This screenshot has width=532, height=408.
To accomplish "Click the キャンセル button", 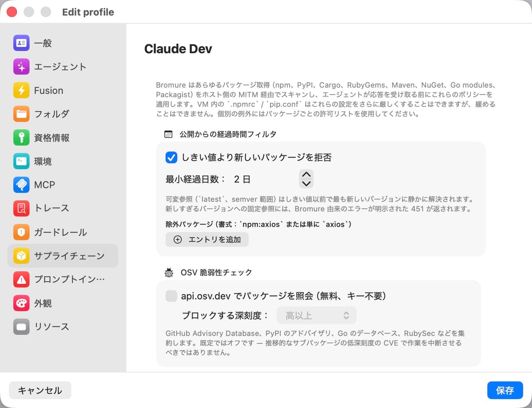I will (x=40, y=390).
